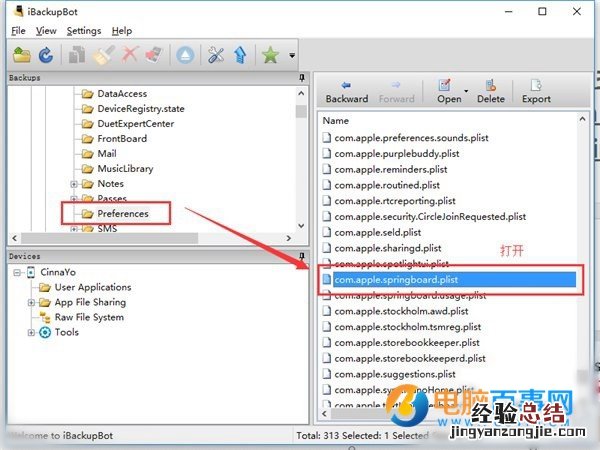Click the Name column header

click(336, 121)
